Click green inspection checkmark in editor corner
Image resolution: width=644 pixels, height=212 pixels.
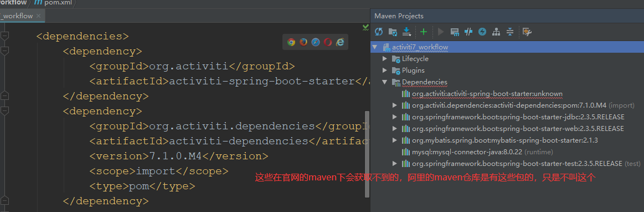(x=365, y=27)
